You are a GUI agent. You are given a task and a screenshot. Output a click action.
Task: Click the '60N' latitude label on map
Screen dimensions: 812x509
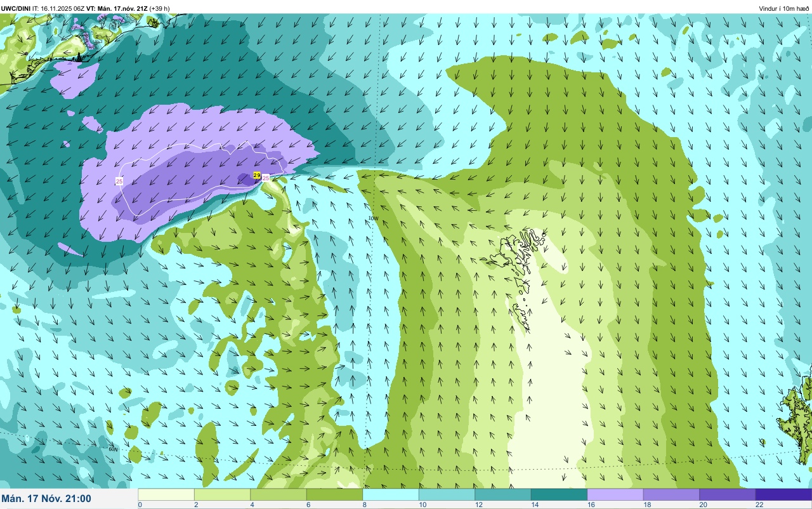[114, 449]
